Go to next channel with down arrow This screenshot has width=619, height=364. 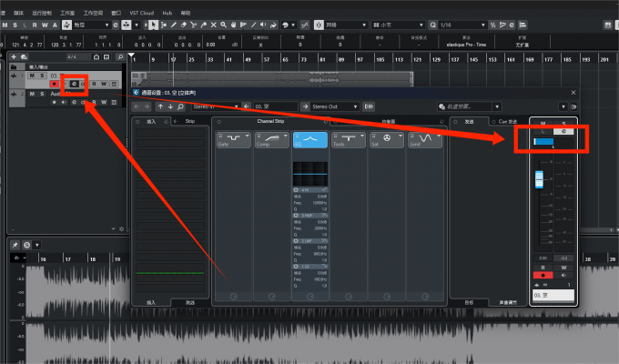(x=170, y=106)
